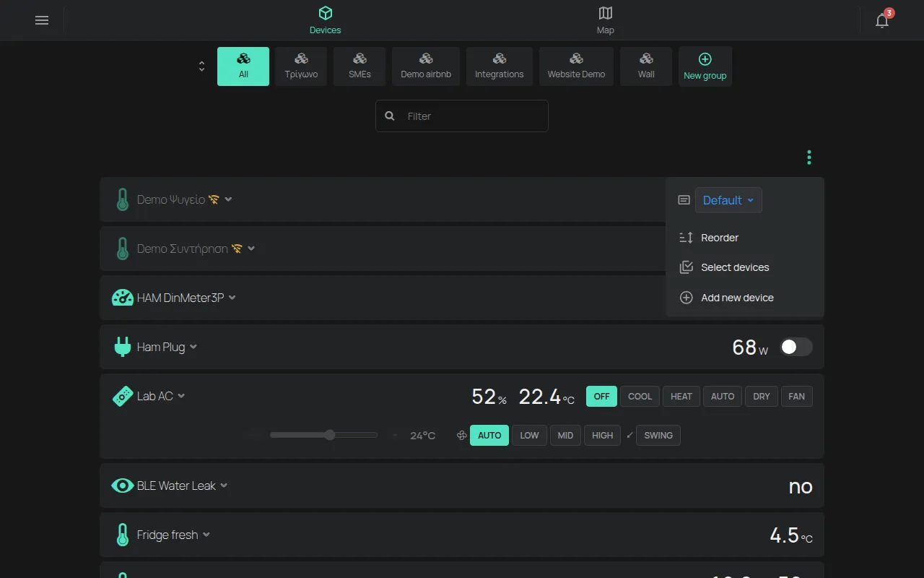Open the three-dot options menu
Screen dimensions: 924x578
click(809, 157)
